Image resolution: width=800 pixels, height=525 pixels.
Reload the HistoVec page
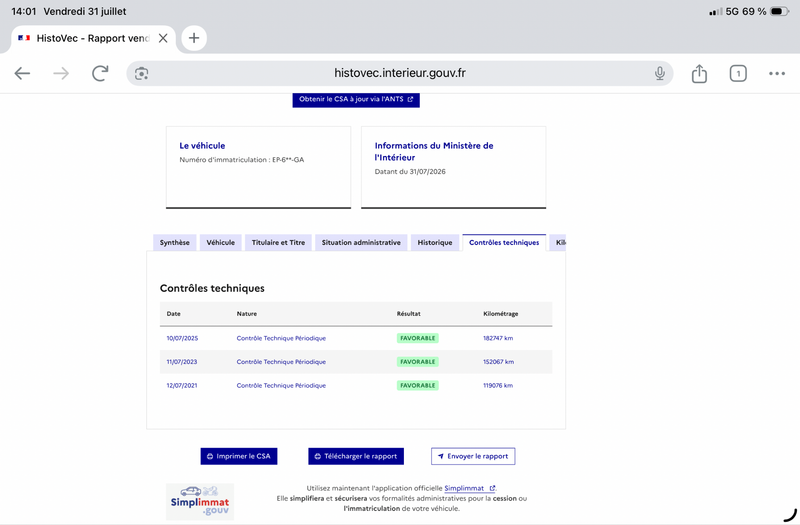(100, 73)
